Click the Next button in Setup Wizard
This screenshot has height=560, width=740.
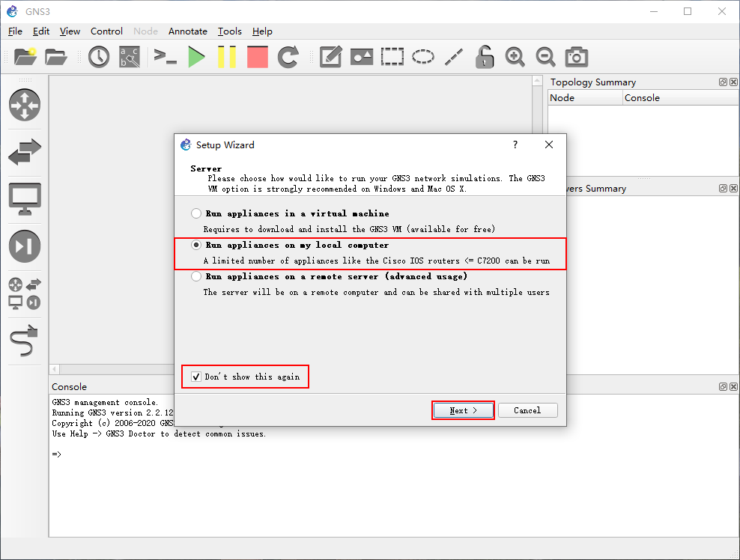[x=463, y=410]
